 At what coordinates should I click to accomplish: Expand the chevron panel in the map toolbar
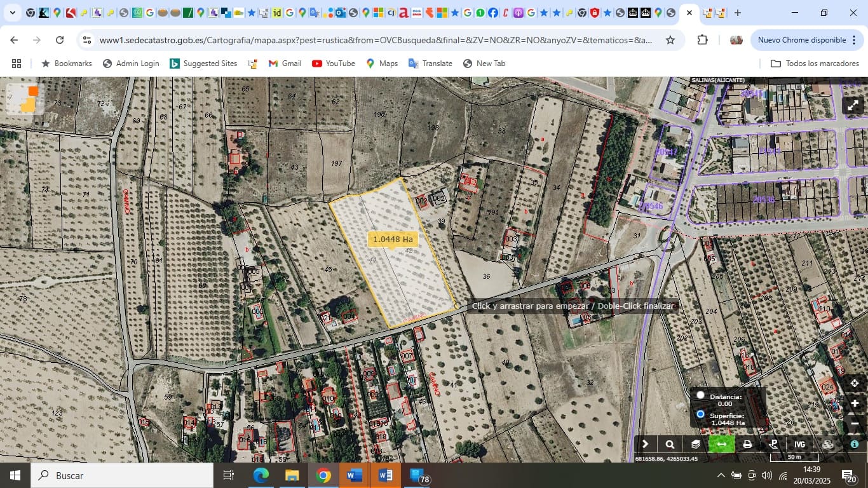(646, 444)
